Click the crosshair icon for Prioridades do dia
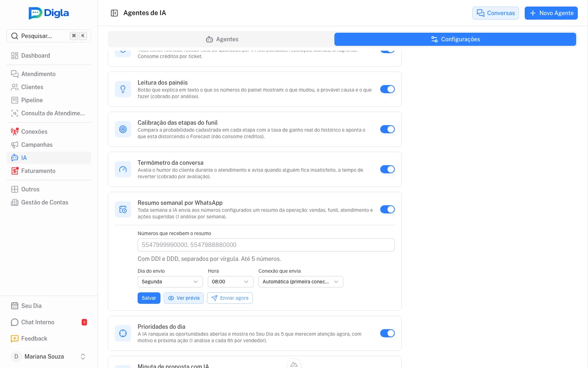This screenshot has width=588, height=368. tap(123, 333)
